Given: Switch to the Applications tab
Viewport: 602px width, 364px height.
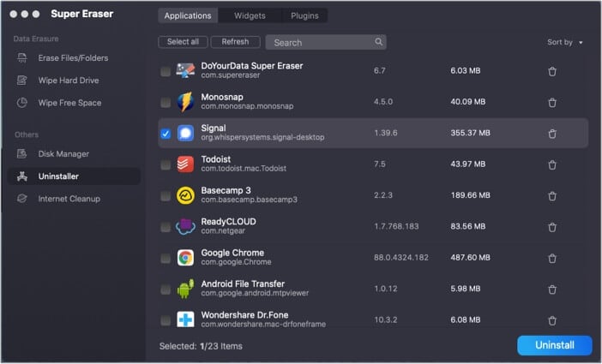Looking at the screenshot, I should pyautogui.click(x=188, y=15).
